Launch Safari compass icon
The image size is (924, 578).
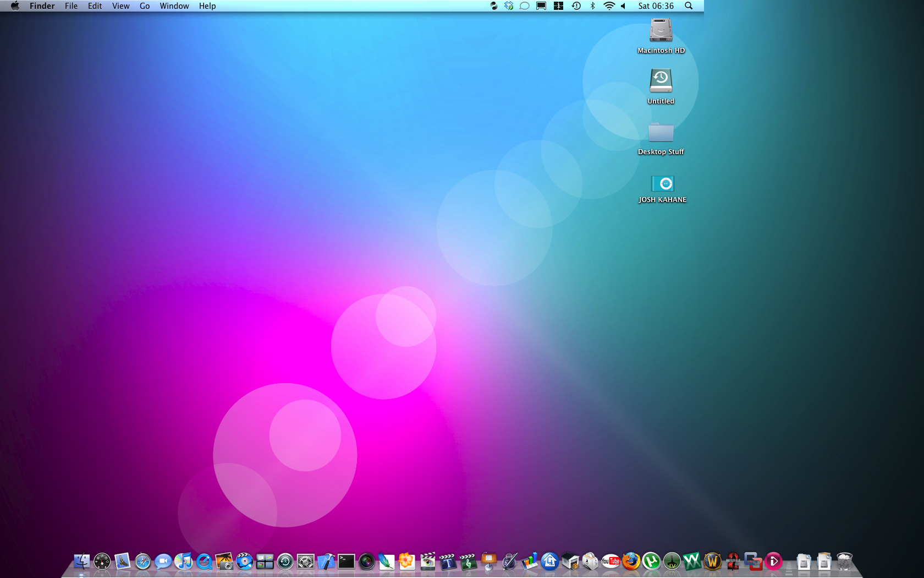[142, 561]
